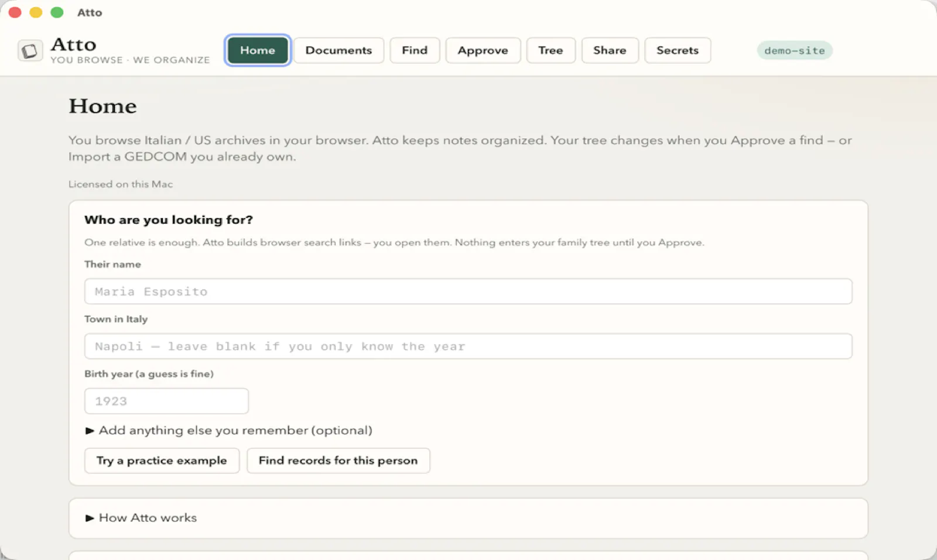Click Find records for this person
This screenshot has height=560, width=937.
[x=338, y=461]
